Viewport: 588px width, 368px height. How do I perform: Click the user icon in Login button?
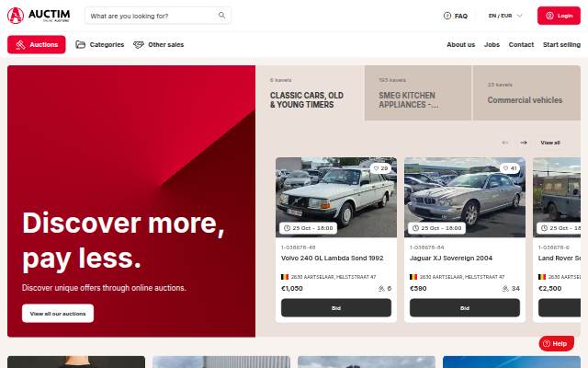point(549,16)
